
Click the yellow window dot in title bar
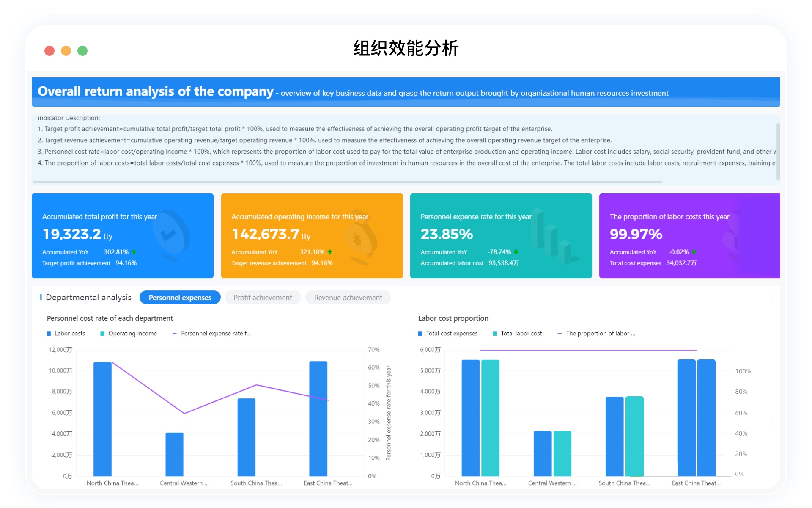[66, 51]
